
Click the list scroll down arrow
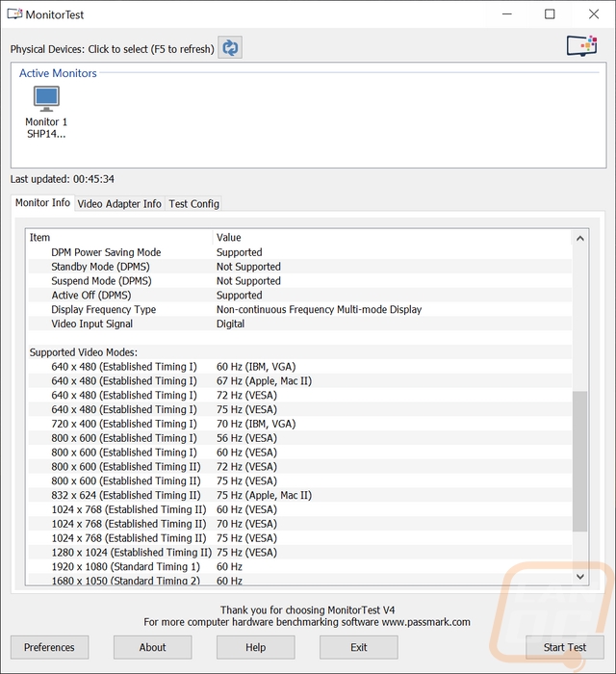point(580,577)
